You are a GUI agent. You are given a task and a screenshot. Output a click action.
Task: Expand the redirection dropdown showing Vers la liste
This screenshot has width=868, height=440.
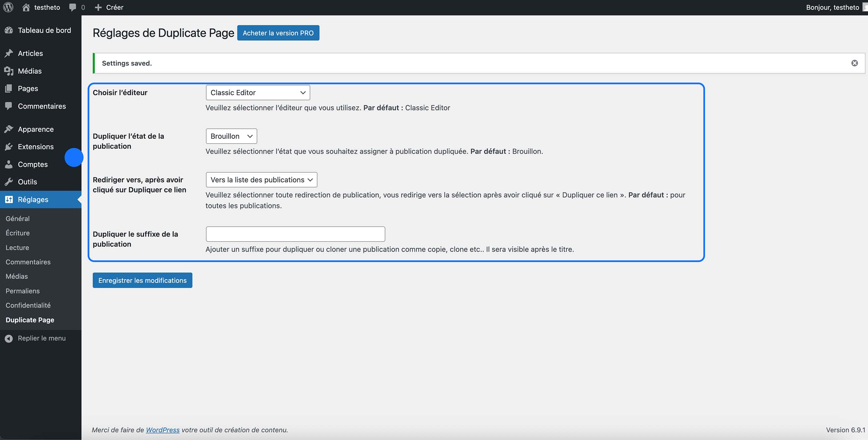(x=261, y=179)
